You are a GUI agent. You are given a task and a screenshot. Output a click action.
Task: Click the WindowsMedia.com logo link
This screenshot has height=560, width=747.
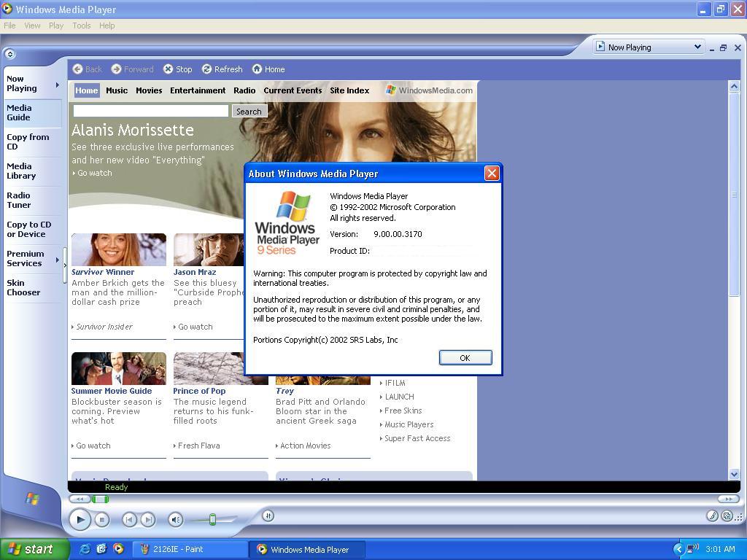tap(429, 90)
